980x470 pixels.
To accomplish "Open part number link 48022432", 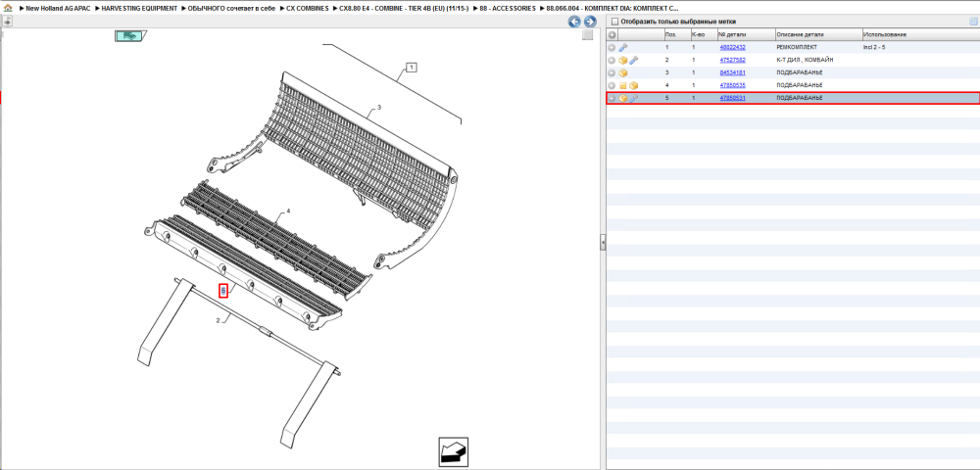I will (732, 47).
